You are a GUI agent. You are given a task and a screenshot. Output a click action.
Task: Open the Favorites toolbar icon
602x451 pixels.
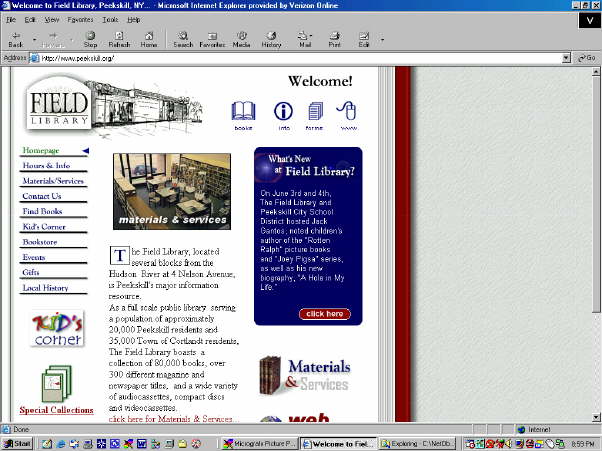(x=212, y=40)
